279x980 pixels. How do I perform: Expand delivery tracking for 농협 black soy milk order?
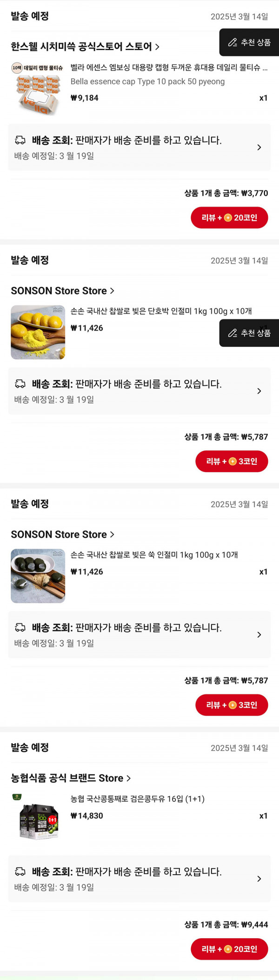[259, 879]
